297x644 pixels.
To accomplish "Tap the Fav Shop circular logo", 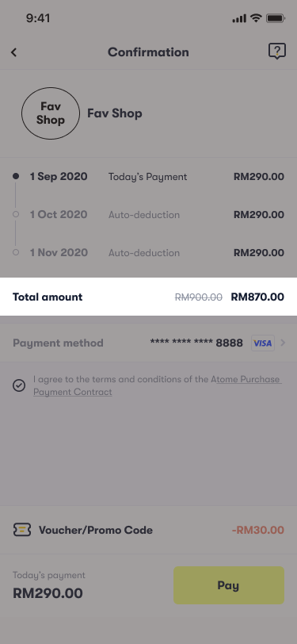I will click(51, 113).
